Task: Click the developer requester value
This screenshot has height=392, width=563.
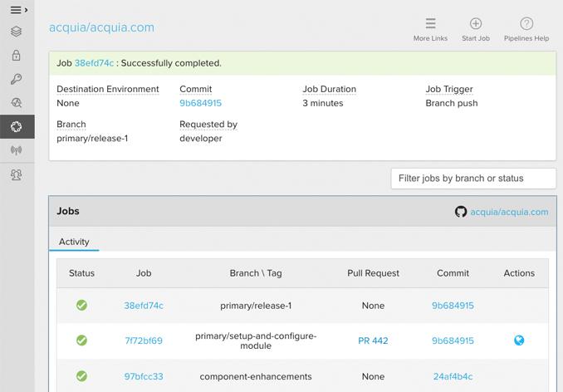Action: (x=201, y=139)
